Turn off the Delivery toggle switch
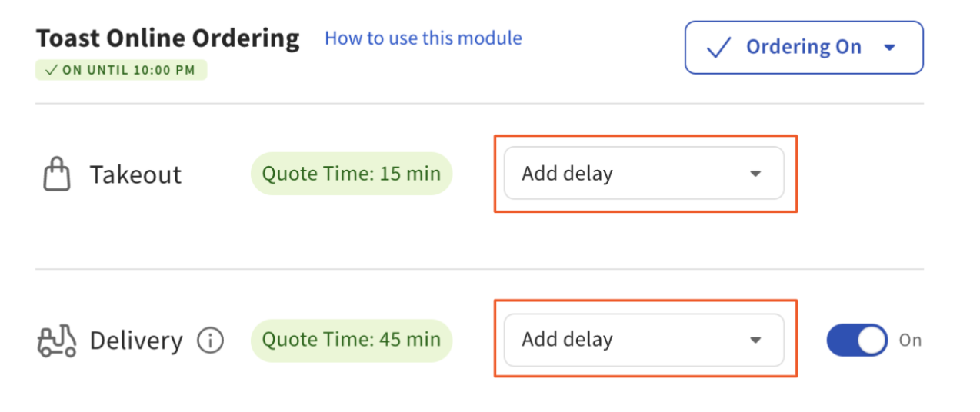The width and height of the screenshot is (980, 412). (857, 340)
